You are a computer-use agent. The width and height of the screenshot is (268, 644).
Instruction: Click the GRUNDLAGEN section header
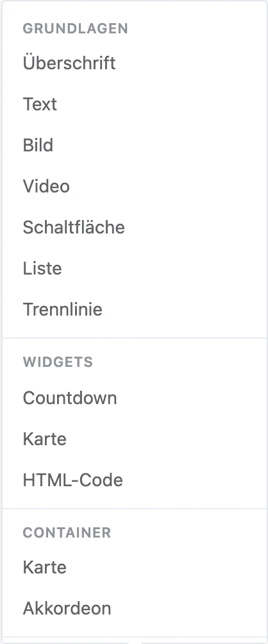click(x=76, y=29)
